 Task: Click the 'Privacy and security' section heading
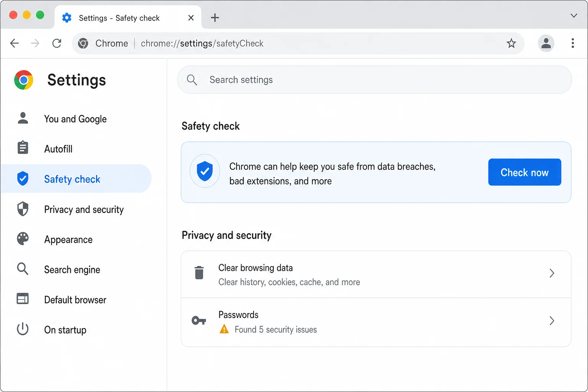(227, 235)
